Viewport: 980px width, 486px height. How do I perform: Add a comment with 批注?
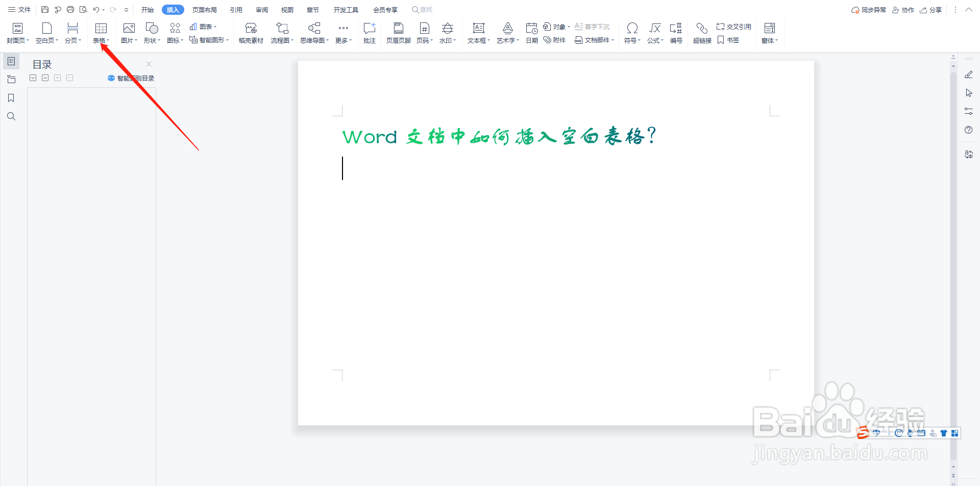point(370,33)
